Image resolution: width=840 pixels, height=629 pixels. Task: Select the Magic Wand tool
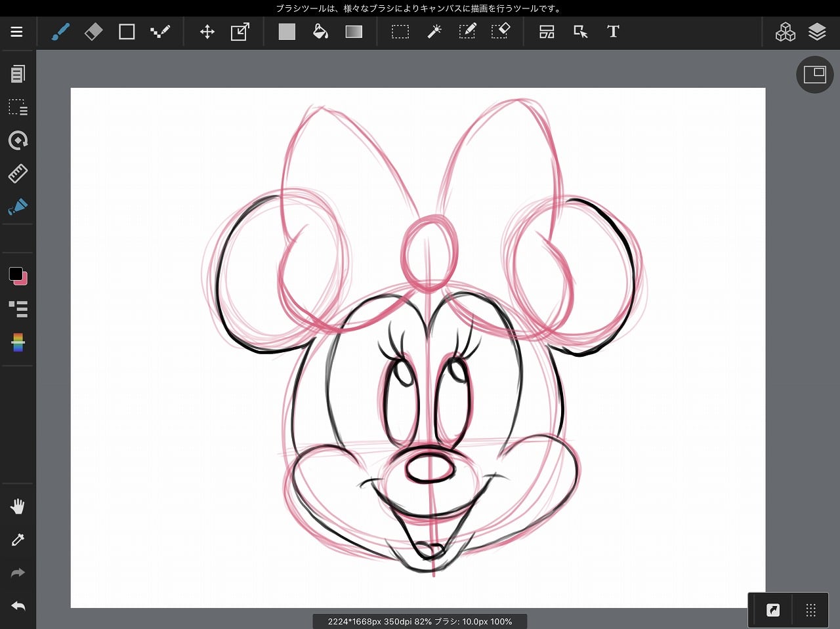pyautogui.click(x=434, y=31)
